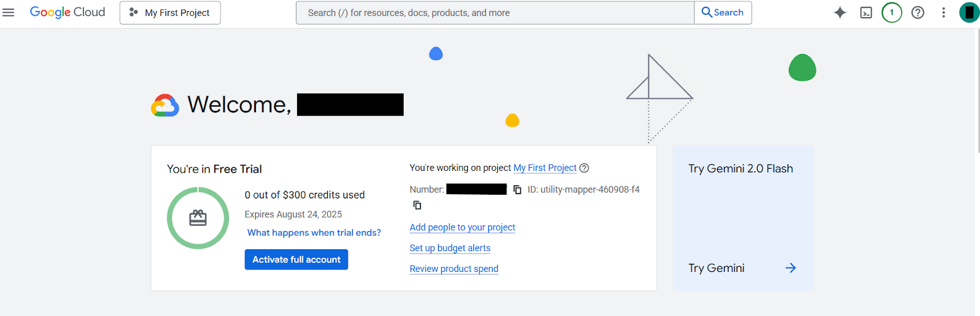
Task: Open Review product spend link
Action: pyautogui.click(x=454, y=269)
